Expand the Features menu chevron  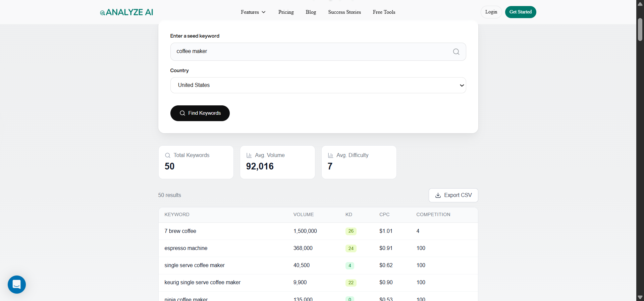click(x=264, y=12)
